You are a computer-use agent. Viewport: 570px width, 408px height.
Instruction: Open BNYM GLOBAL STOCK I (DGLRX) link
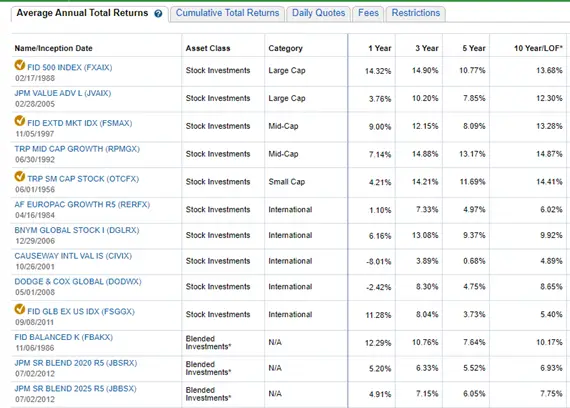pos(77,231)
